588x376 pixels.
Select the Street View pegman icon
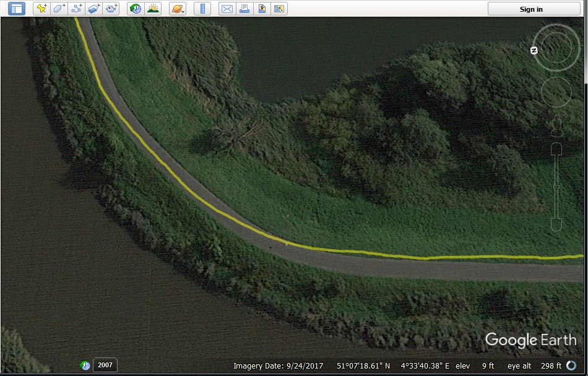(x=557, y=126)
